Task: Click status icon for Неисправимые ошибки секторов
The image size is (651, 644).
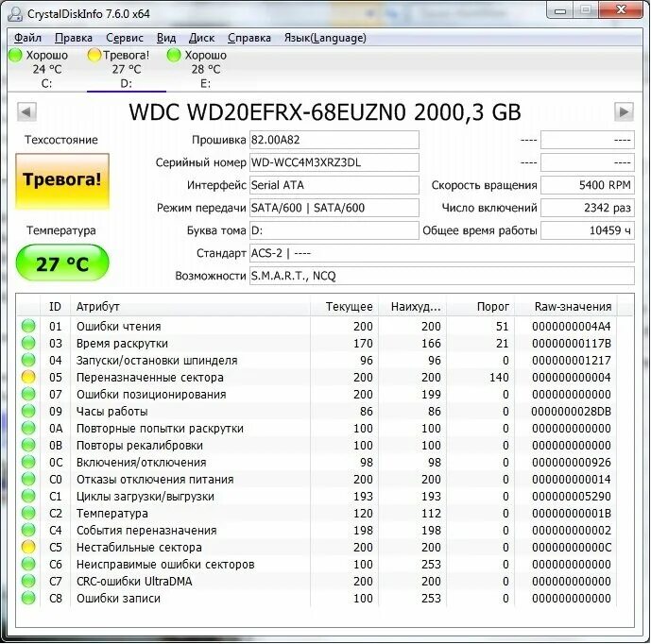Action: [x=28, y=565]
